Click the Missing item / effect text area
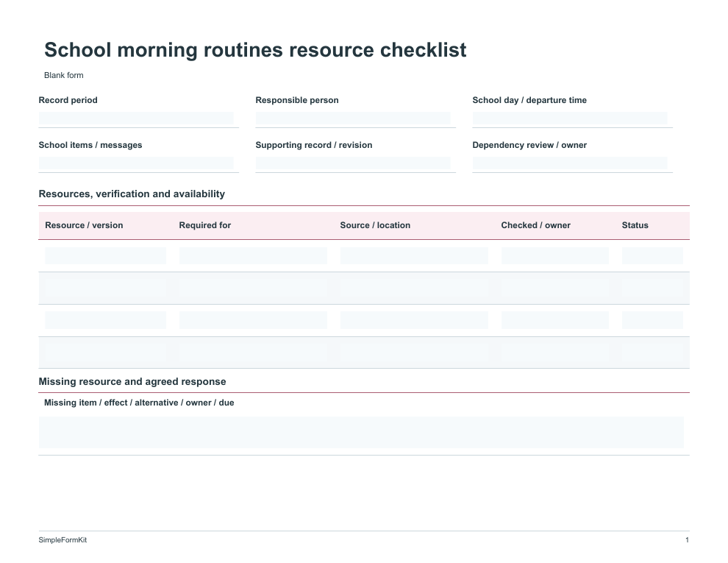Image resolution: width=728 pixels, height=563 pixels. pos(361,432)
